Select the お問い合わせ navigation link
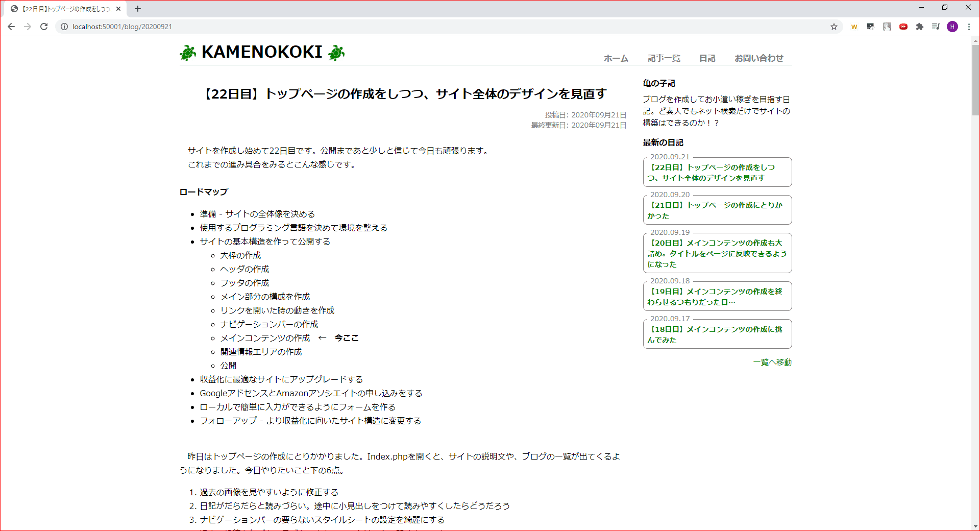Viewport: 980px width, 531px height. pos(759,58)
